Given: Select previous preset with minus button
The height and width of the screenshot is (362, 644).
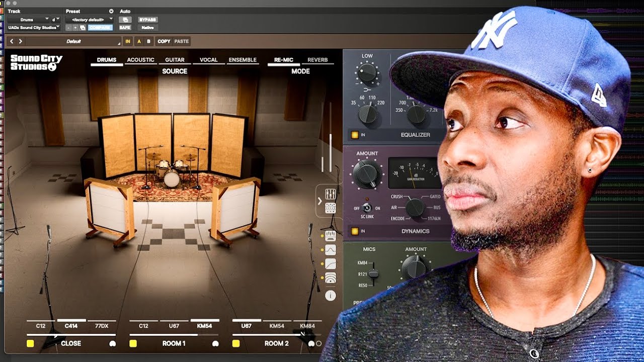Looking at the screenshot, I should 68,28.
